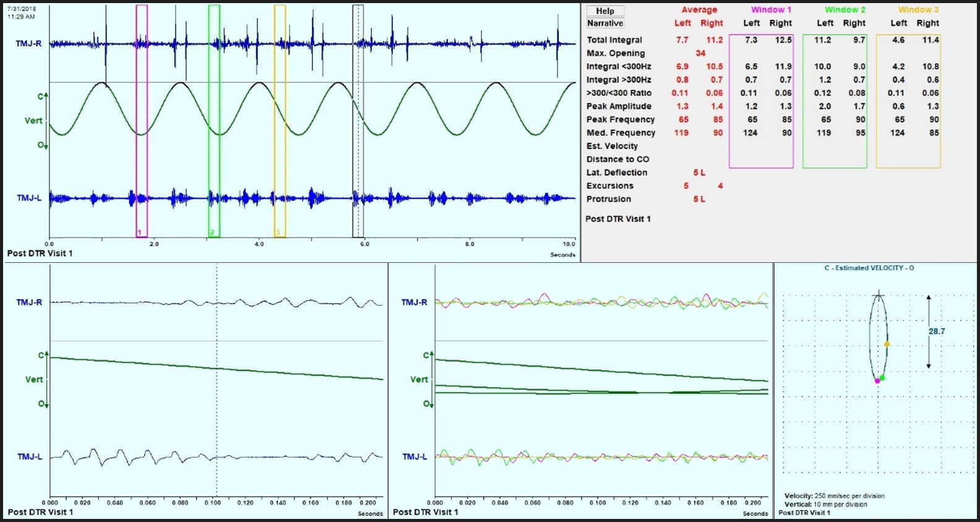The height and width of the screenshot is (522, 980).
Task: Click the Help button
Action: (x=605, y=11)
